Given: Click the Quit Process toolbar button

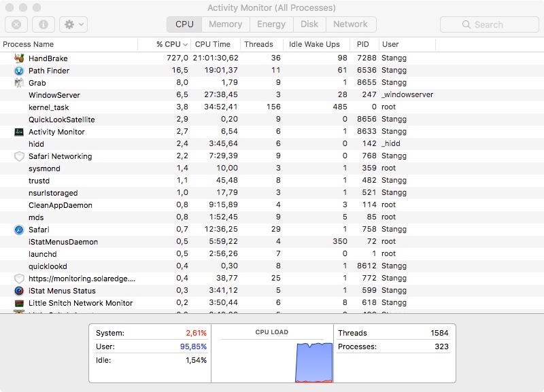Looking at the screenshot, I should pos(16,24).
